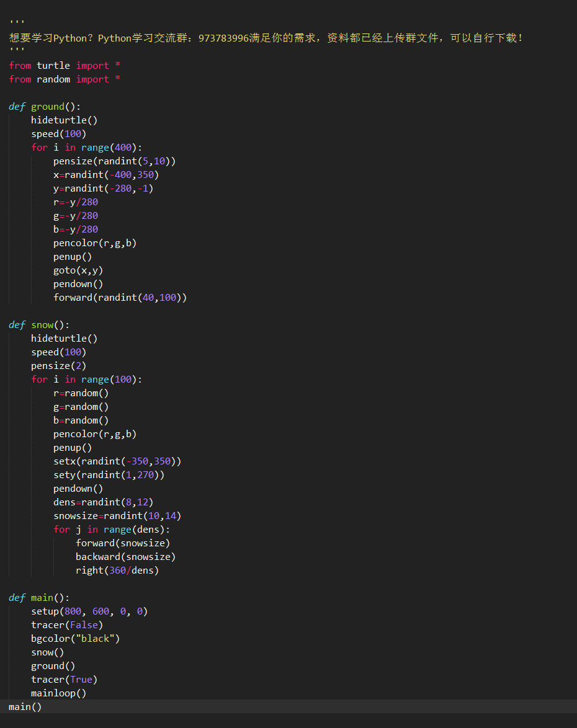The width and height of the screenshot is (577, 728).
Task: Click the line "forward(snowsize)"
Action: (x=123, y=543)
